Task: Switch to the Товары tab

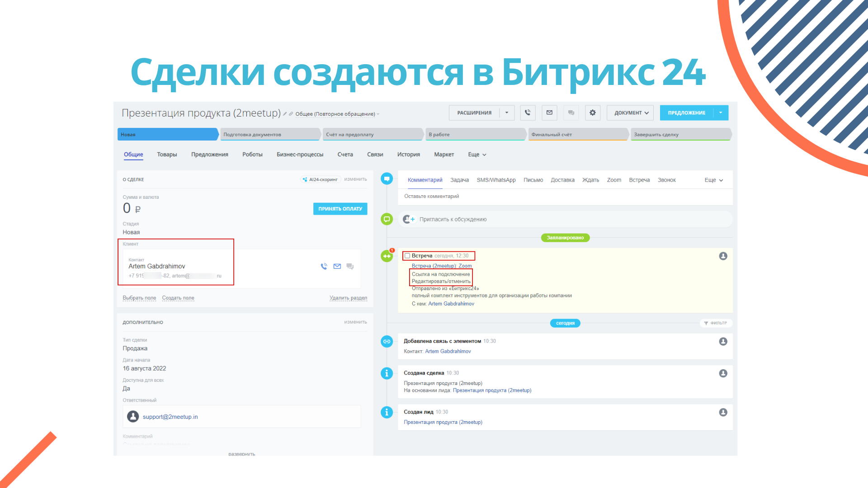Action: click(167, 155)
